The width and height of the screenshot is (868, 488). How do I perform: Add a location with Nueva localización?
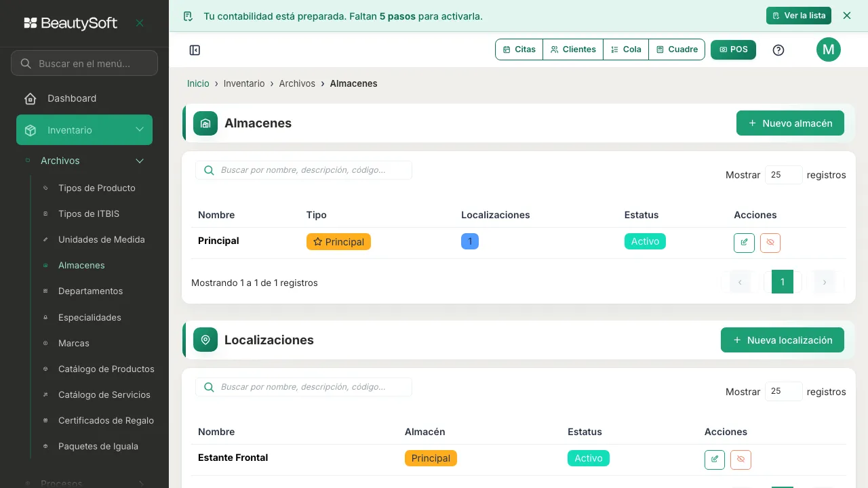(x=783, y=340)
